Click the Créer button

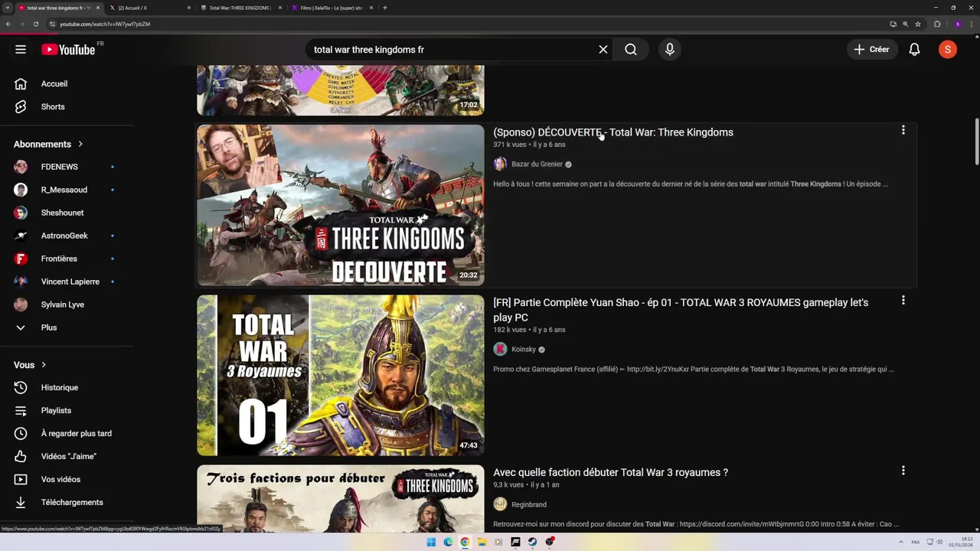[872, 50]
